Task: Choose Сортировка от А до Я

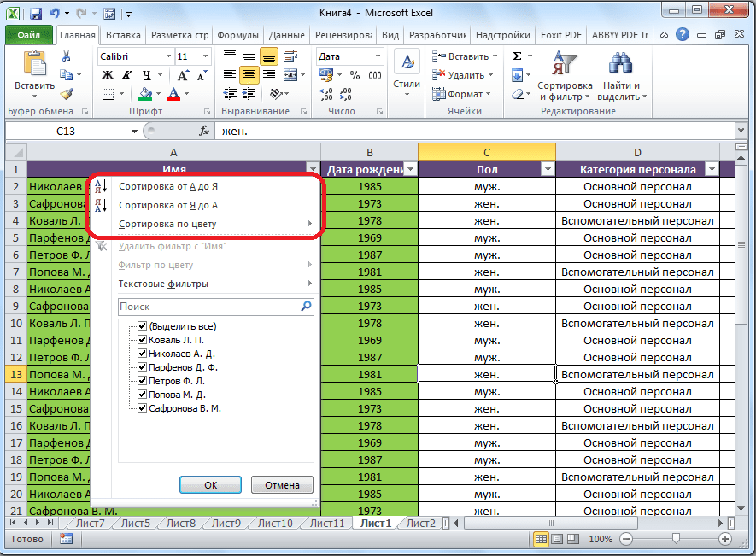Action: coord(168,186)
